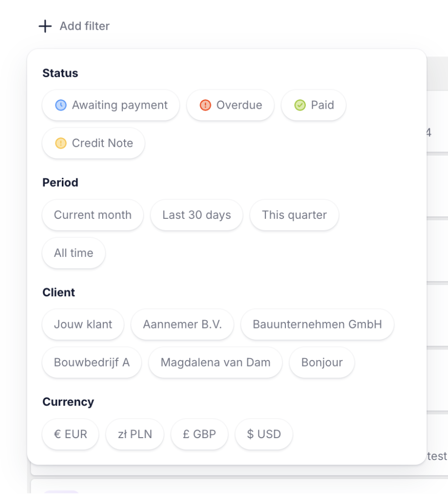Filter by Last 30 days
Image resolution: width=448 pixels, height=499 pixels.
(x=197, y=215)
